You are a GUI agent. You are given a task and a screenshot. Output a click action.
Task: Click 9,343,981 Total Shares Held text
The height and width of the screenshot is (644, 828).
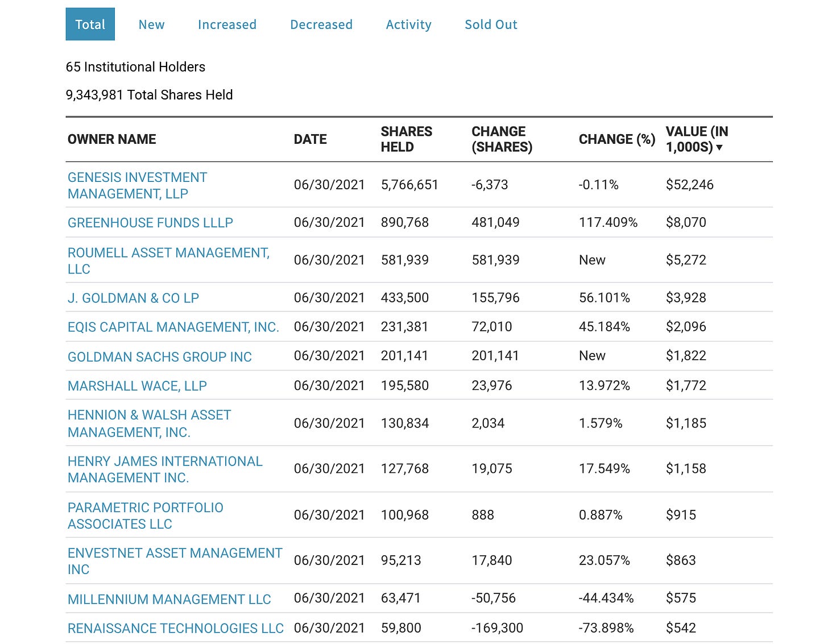click(149, 95)
